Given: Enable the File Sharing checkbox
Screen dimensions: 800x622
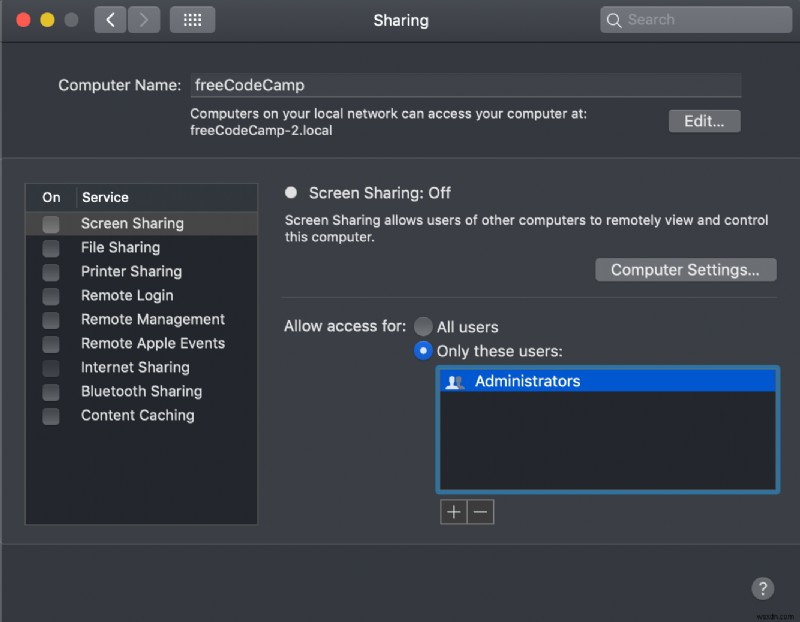Looking at the screenshot, I should [x=51, y=248].
